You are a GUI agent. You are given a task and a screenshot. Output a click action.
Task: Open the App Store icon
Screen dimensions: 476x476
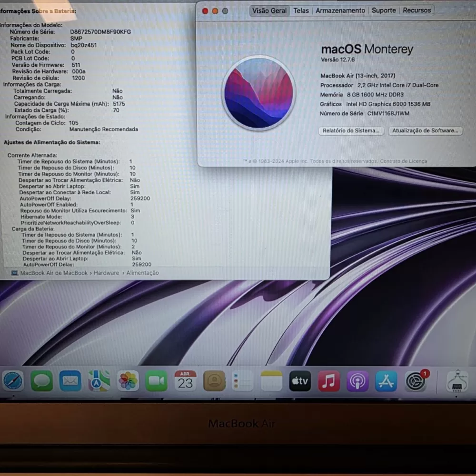tap(386, 381)
